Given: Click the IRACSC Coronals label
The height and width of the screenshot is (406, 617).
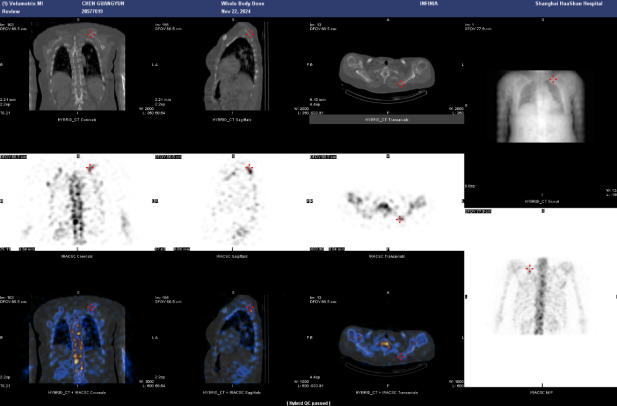Looking at the screenshot, I should pos(77,256).
